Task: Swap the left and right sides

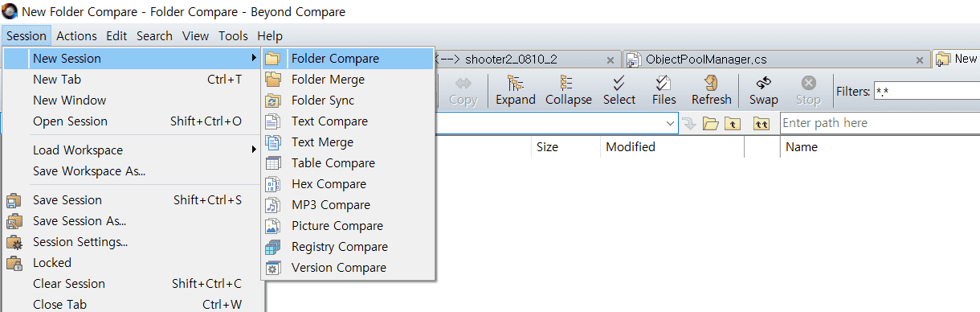Action: click(x=763, y=90)
